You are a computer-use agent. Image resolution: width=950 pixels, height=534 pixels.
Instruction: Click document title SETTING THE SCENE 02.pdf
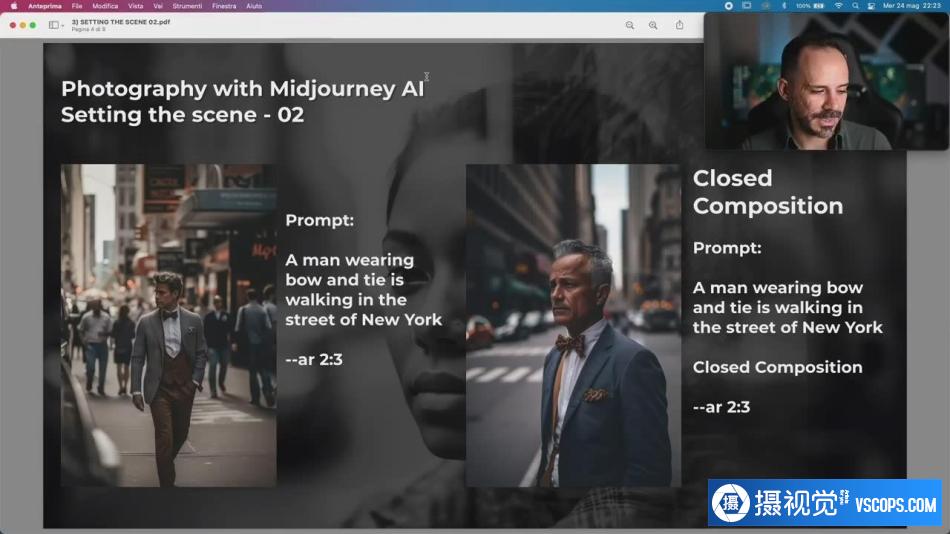pyautogui.click(x=121, y=22)
